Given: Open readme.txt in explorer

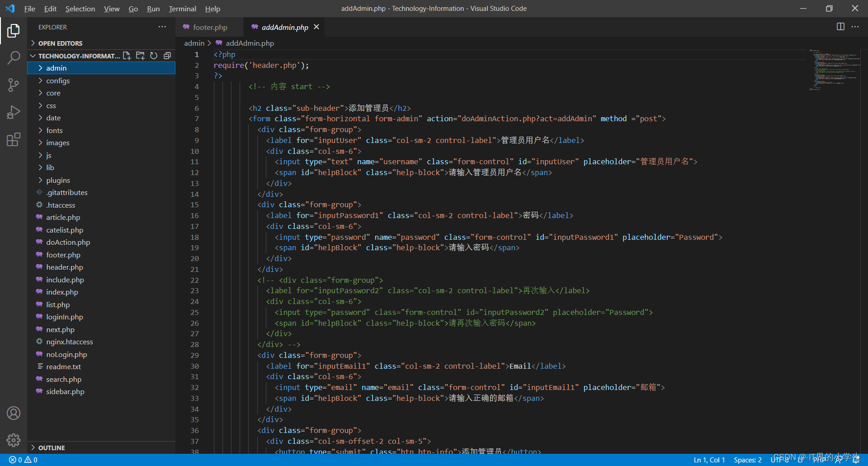Looking at the screenshot, I should pyautogui.click(x=101, y=366).
